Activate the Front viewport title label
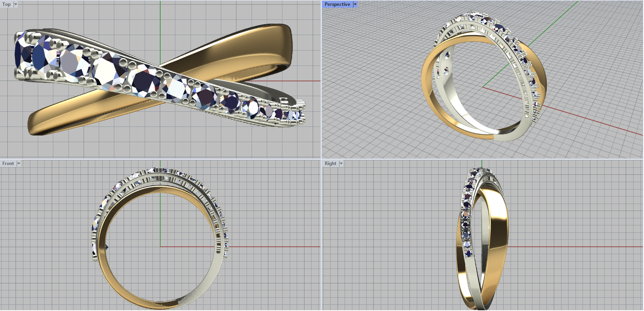The height and width of the screenshot is (311, 644). (8, 164)
